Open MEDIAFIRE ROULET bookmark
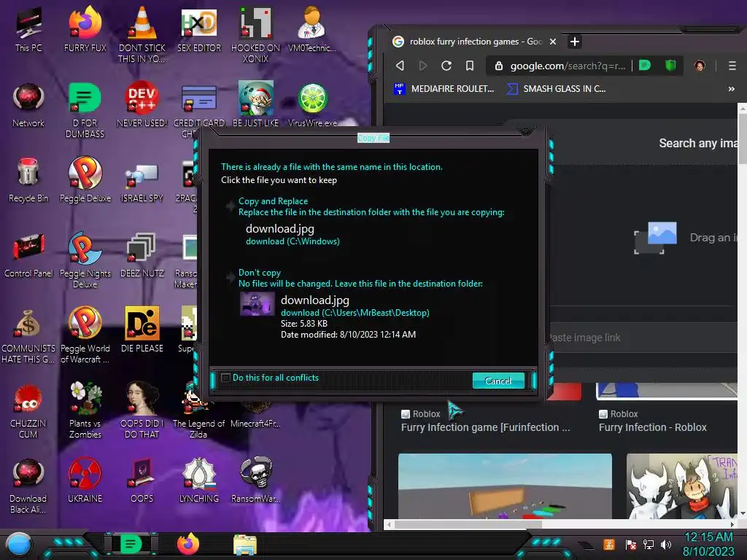747x560 pixels. (444, 88)
